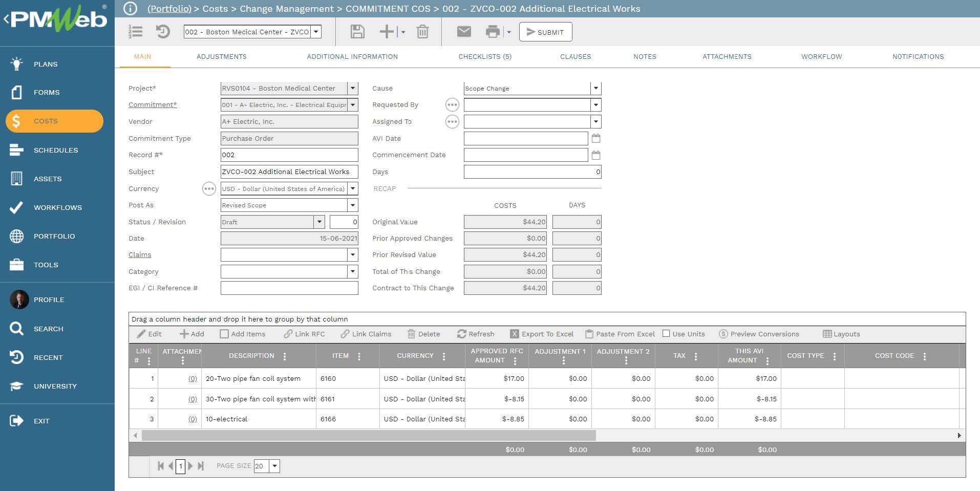Open the print options dropdown arrow
Image resolution: width=980 pixels, height=491 pixels.
pos(509,32)
